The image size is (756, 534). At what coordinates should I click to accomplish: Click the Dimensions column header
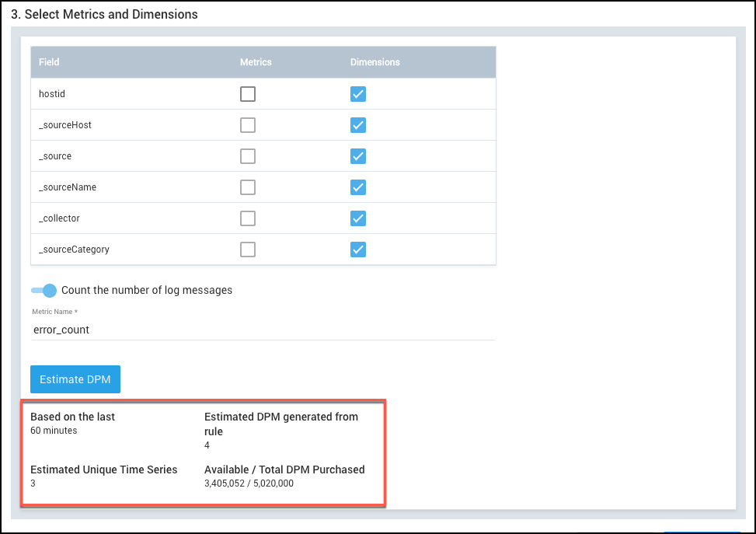[375, 62]
